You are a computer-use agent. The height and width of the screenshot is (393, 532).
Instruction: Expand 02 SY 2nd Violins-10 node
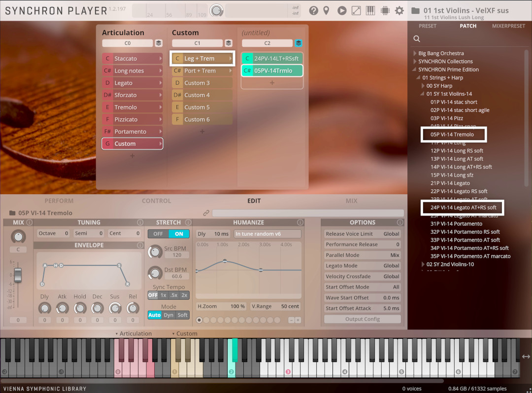click(423, 264)
